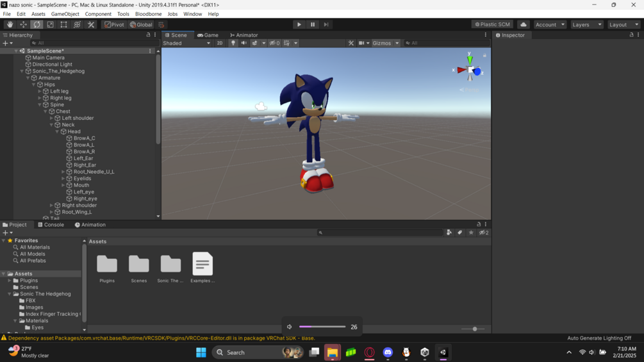Open File Explorer from the taskbar
Image resolution: width=644 pixels, height=362 pixels.
click(x=333, y=352)
